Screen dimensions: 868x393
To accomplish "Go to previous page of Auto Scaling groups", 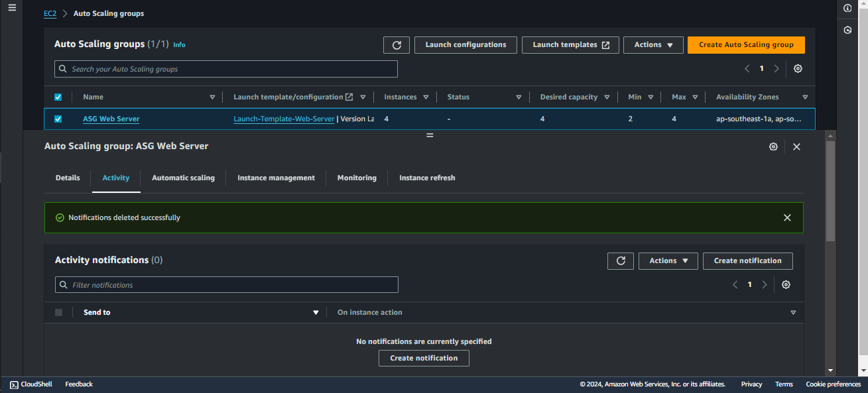I will pos(747,69).
